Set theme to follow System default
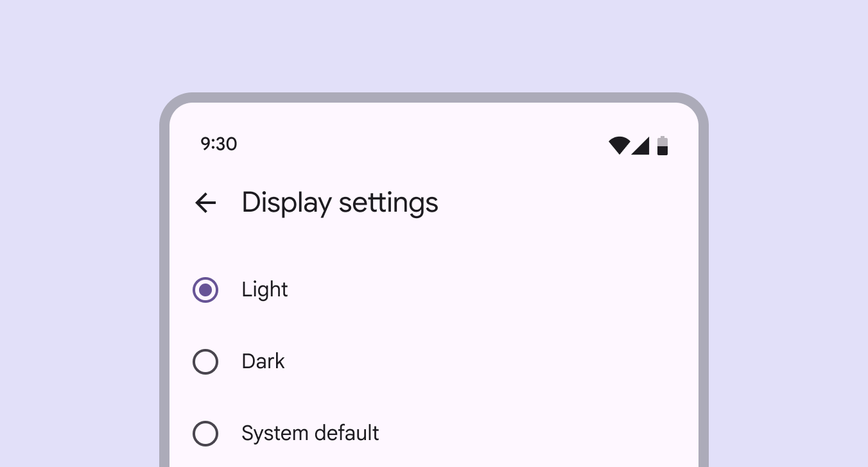This screenshot has width=868, height=467. (205, 434)
